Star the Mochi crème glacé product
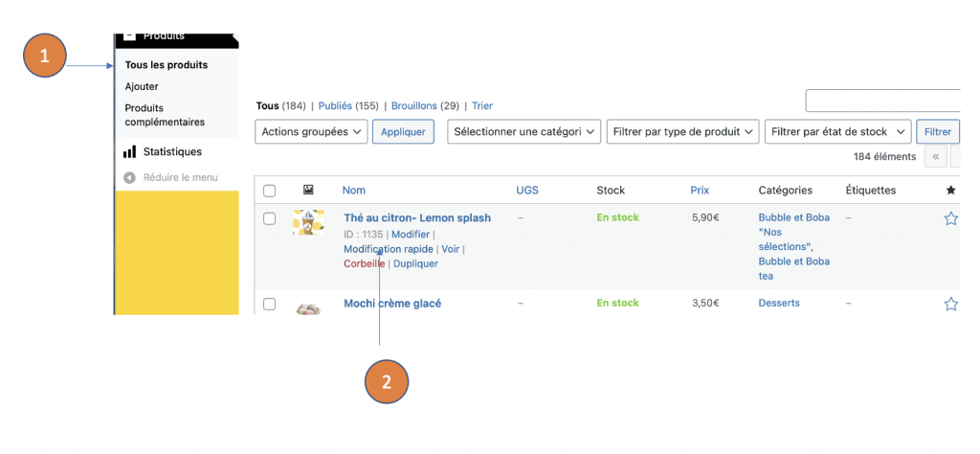 [950, 304]
